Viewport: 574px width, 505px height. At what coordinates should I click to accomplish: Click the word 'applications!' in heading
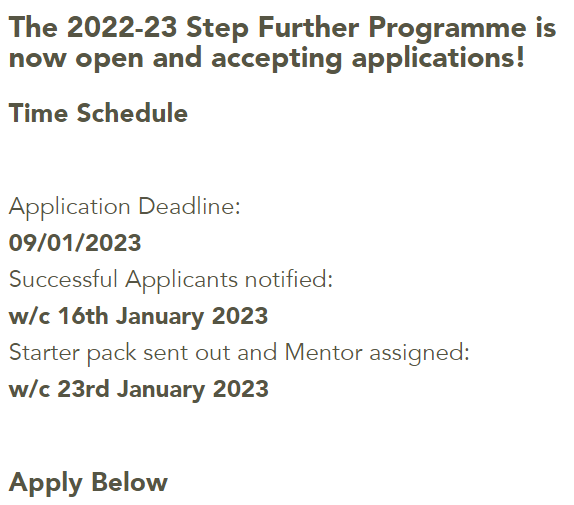(x=438, y=60)
